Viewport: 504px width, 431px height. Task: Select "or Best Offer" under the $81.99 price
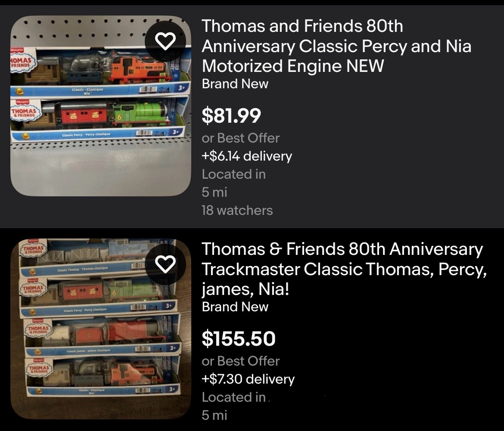[240, 138]
